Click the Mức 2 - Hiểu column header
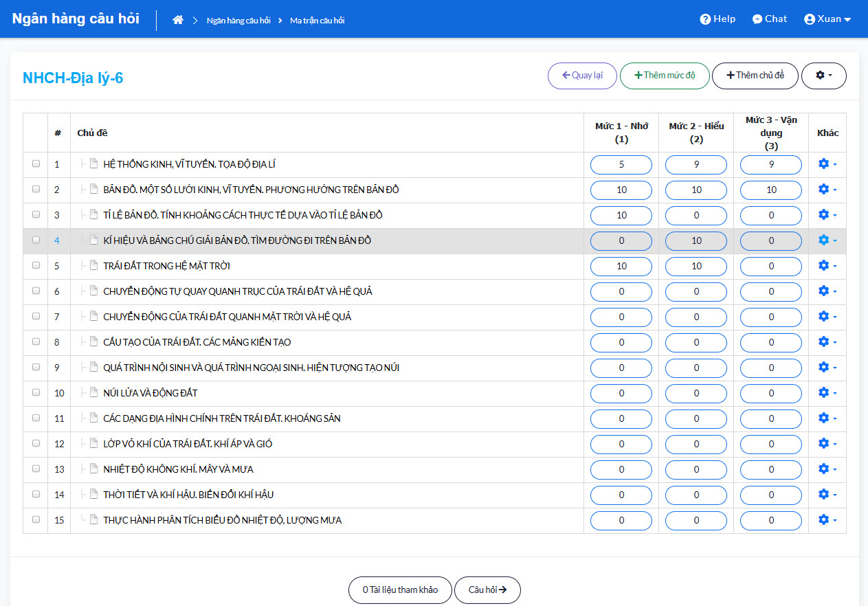 click(x=696, y=133)
